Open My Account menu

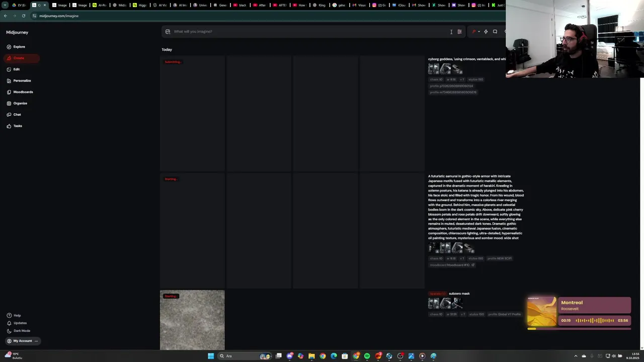(22, 341)
